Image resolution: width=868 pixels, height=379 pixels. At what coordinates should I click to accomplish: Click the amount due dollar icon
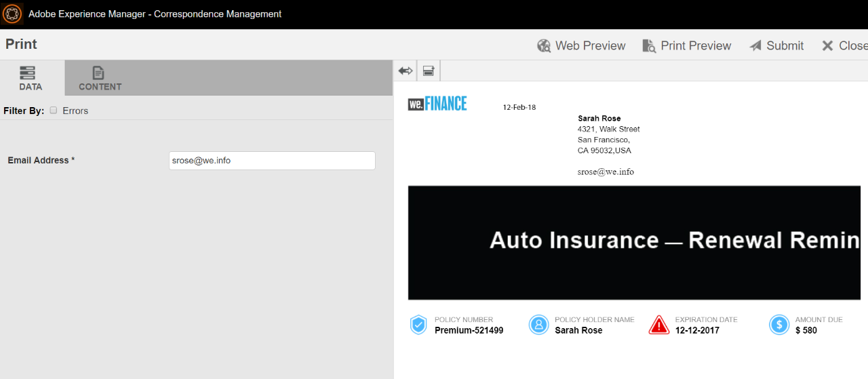[778, 325]
